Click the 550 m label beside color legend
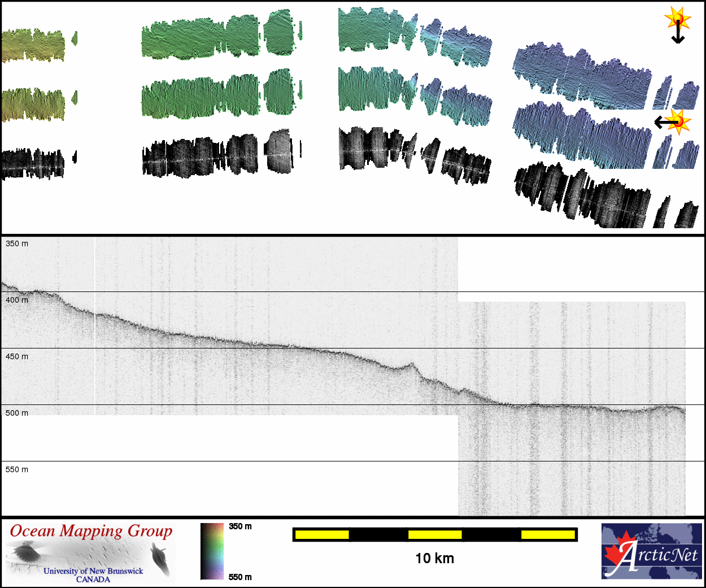The width and height of the screenshot is (706, 588). tap(240, 577)
